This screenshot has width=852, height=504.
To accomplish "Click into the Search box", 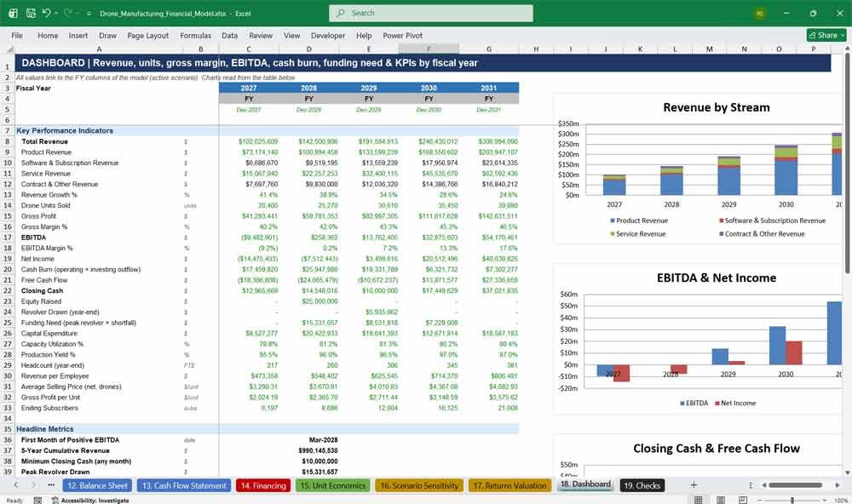I will pyautogui.click(x=431, y=13).
